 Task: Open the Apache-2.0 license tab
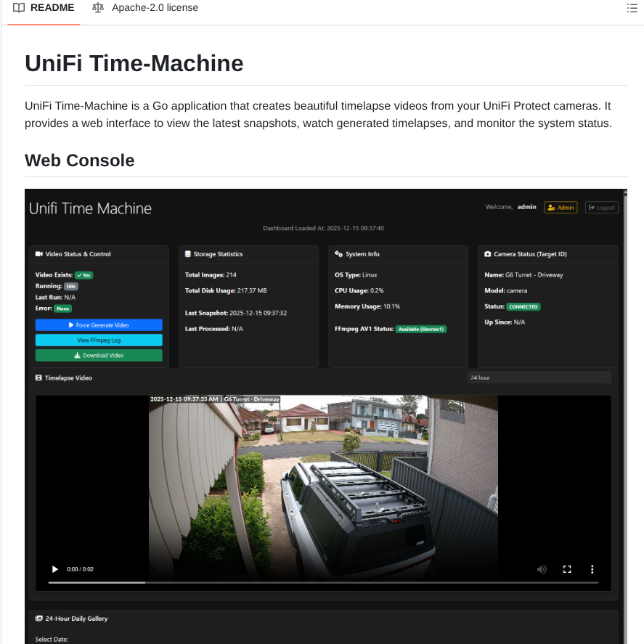pyautogui.click(x=155, y=8)
